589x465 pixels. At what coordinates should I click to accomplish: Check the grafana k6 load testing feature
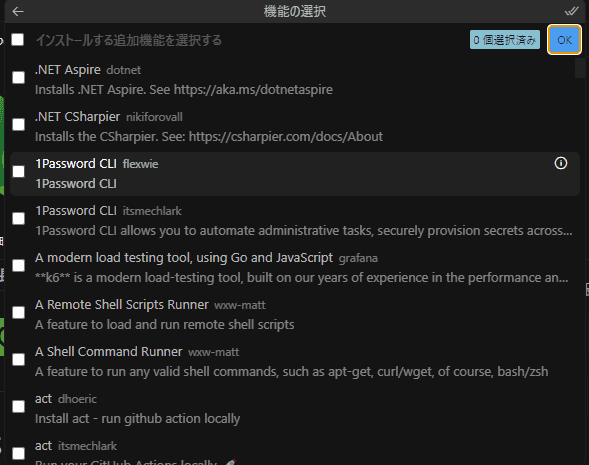pyautogui.click(x=18, y=266)
